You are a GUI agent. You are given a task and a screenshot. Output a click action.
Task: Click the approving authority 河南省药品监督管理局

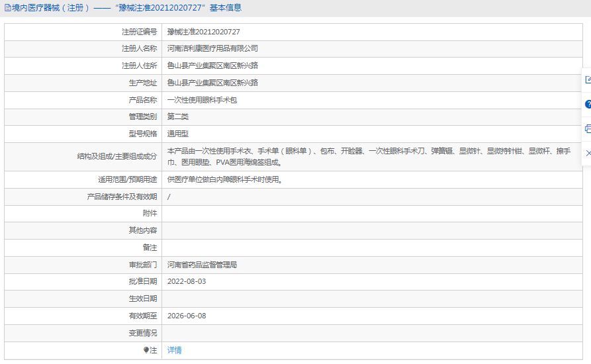[x=202, y=265]
